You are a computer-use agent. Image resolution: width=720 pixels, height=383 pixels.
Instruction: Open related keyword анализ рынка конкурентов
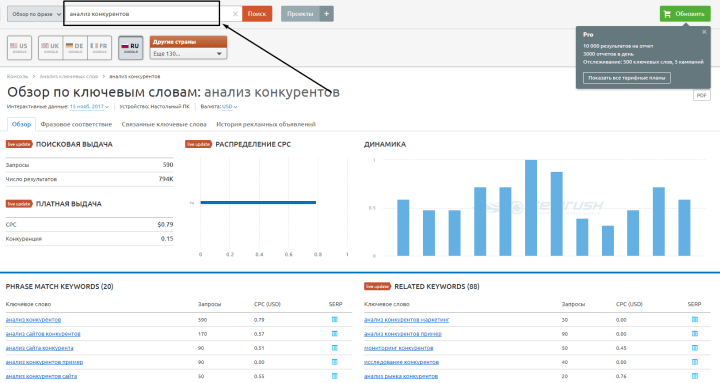point(401,376)
